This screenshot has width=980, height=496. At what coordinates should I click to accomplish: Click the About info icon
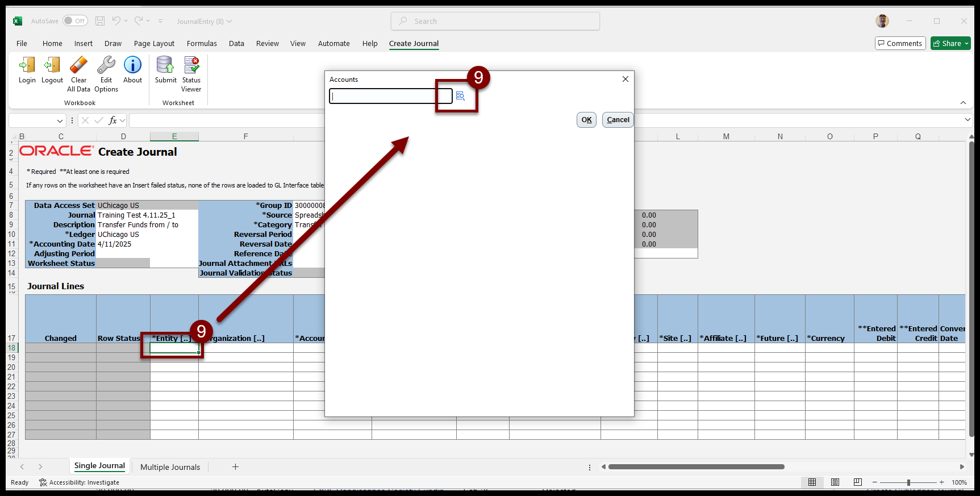(x=132, y=65)
